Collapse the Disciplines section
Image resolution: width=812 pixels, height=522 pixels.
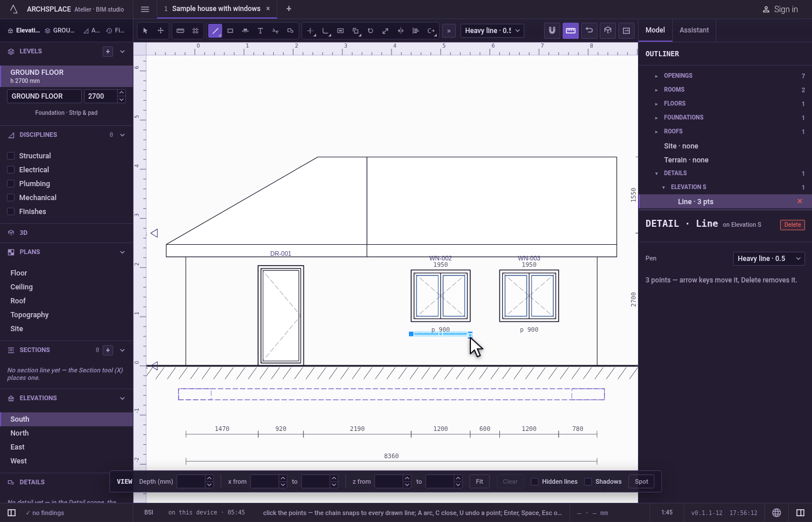(122, 135)
